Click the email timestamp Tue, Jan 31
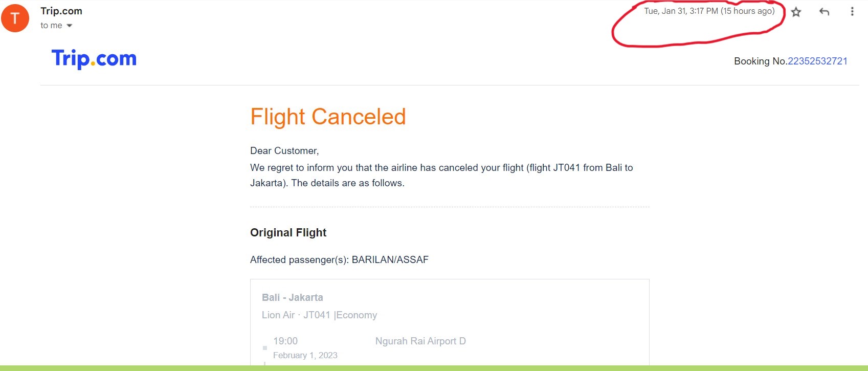Viewport: 868px width, 371px height. [709, 11]
